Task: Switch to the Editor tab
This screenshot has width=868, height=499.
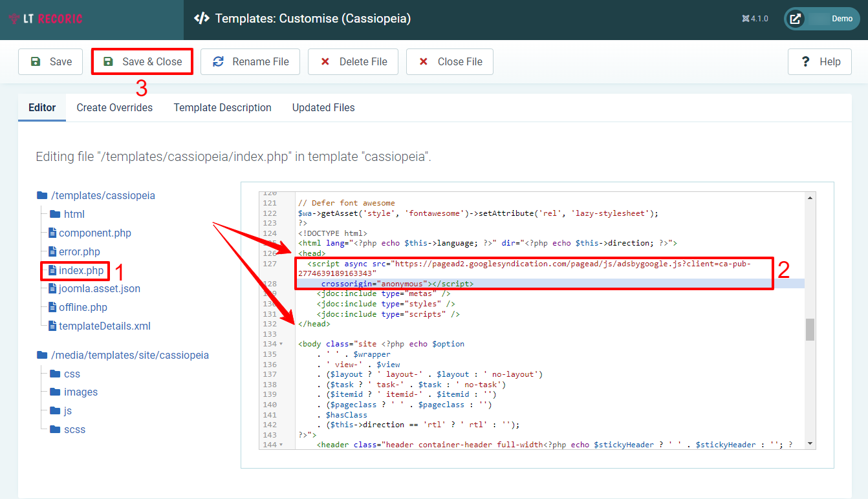Action: point(42,107)
